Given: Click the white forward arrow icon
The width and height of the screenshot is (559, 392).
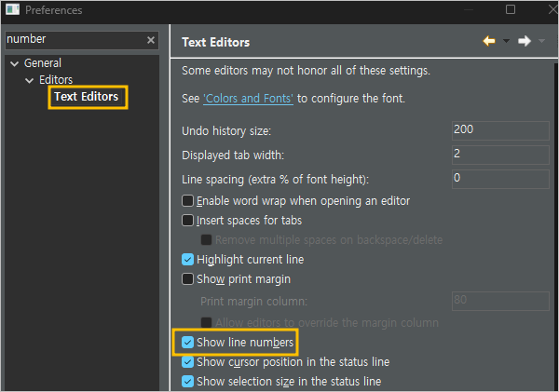Looking at the screenshot, I should 525,41.
